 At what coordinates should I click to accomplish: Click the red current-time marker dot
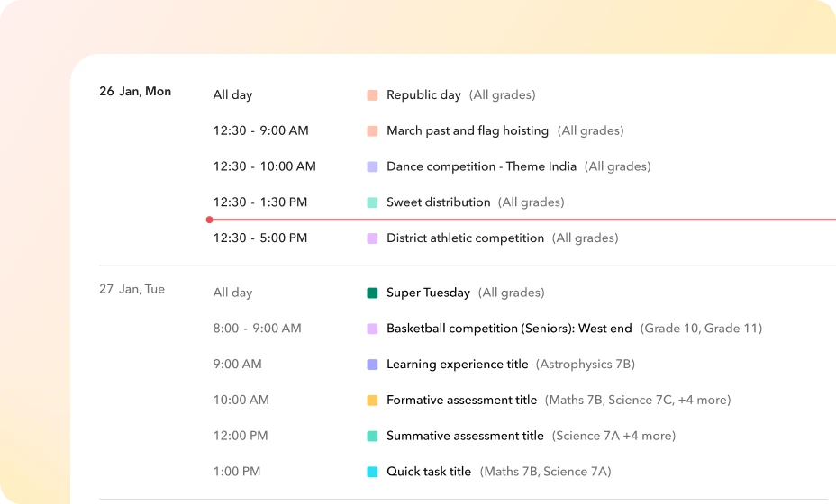coord(210,220)
